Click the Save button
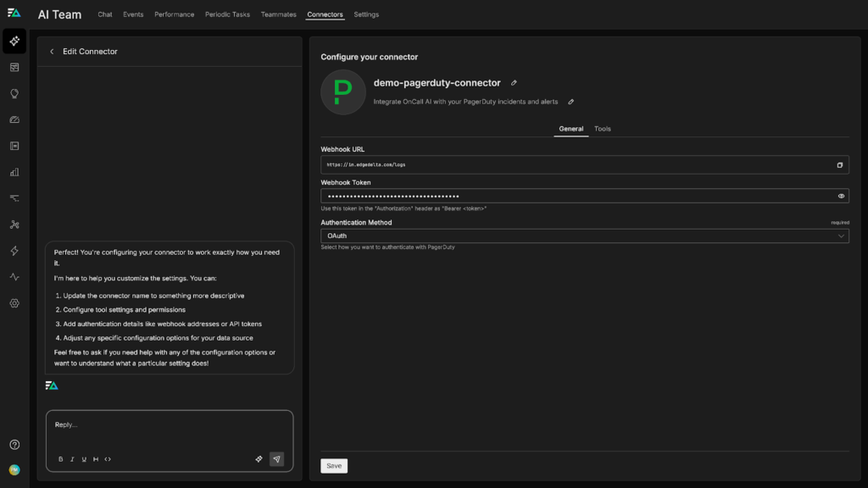This screenshot has height=488, width=868. pyautogui.click(x=334, y=466)
